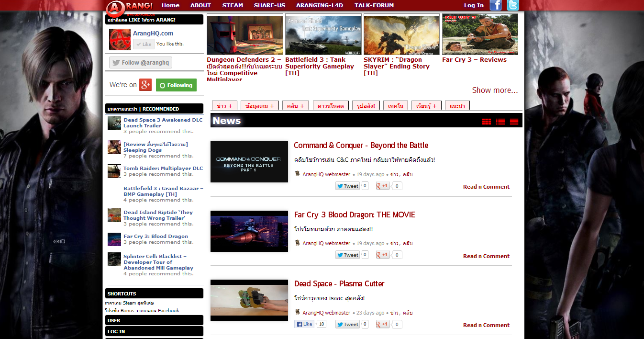Open ArangHQ webmaster author link on Command & Conquer
Image resolution: width=644 pixels, height=339 pixels.
[x=326, y=174]
